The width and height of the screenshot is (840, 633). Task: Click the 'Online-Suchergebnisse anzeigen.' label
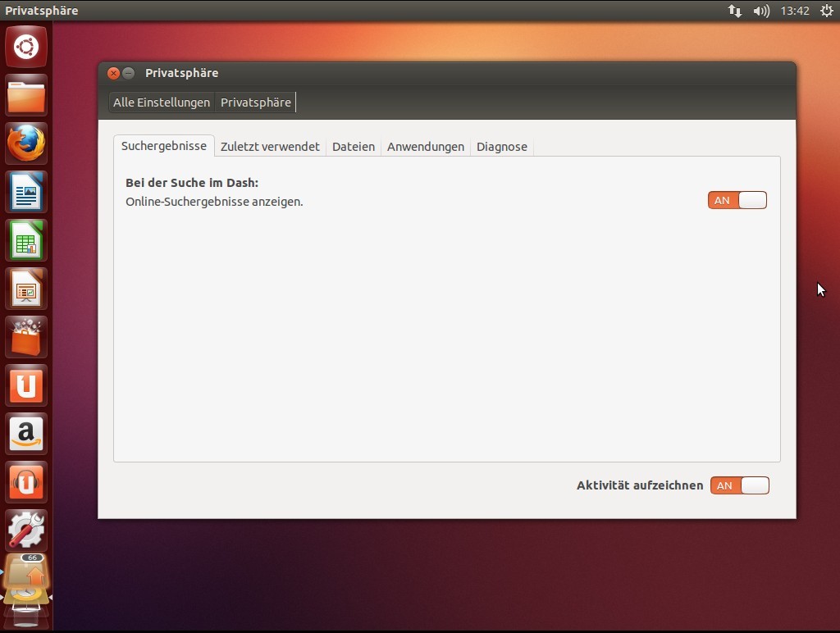[214, 202]
